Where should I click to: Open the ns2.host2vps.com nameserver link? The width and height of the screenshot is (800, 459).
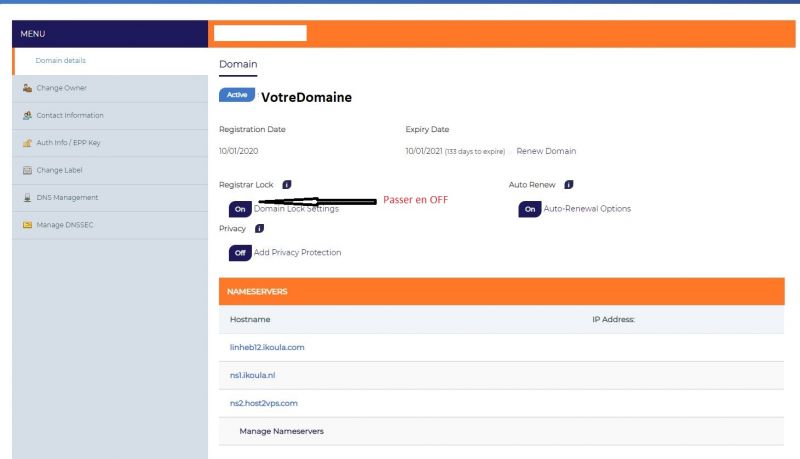click(x=263, y=403)
